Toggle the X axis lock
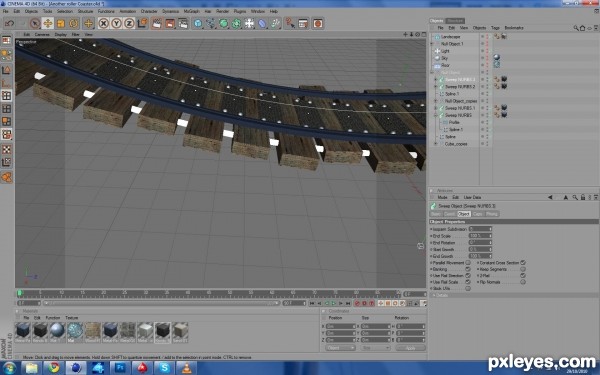The image size is (600, 375). 103,23
